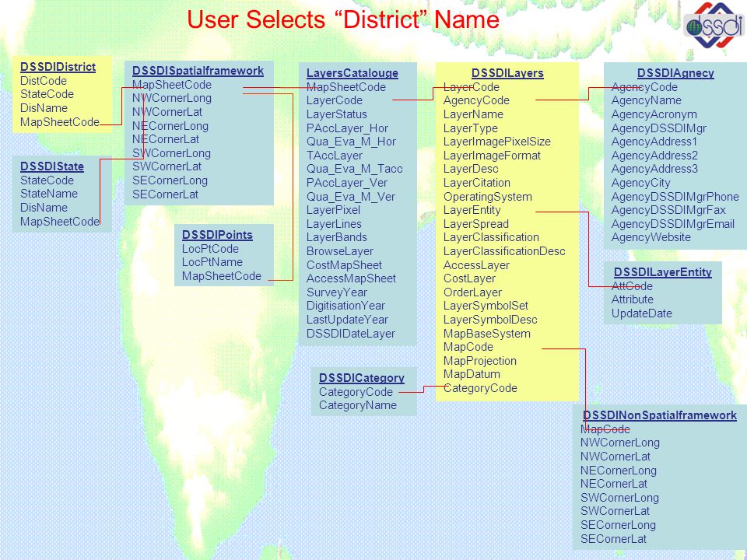Select the AgencyCity field
Viewport: 747px width, 560px height.
(x=640, y=184)
